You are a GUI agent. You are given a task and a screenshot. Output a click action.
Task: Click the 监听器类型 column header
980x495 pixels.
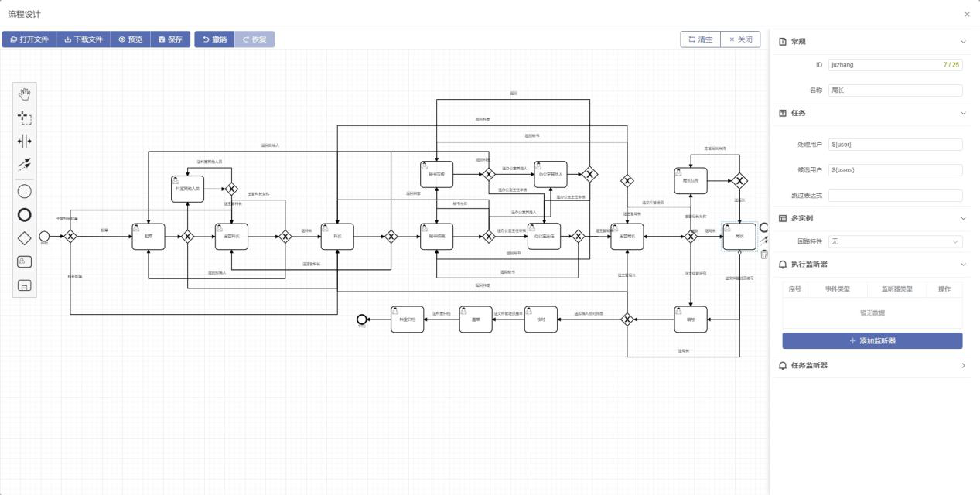897,288
